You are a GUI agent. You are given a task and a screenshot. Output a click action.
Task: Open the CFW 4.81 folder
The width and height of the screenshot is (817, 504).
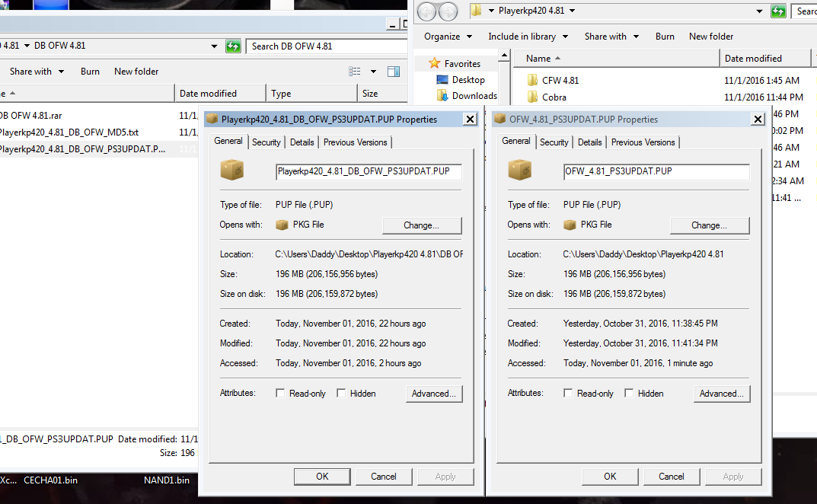pos(560,80)
